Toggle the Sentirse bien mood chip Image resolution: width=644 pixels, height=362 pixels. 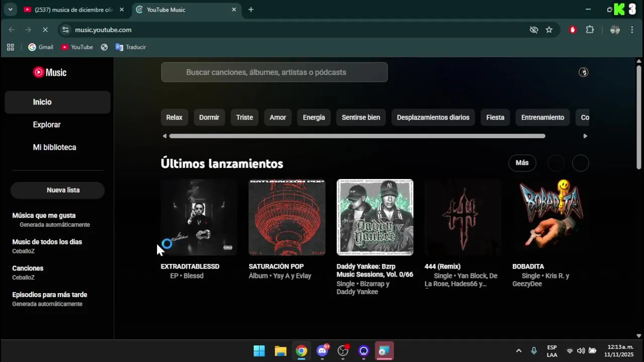pos(361,118)
